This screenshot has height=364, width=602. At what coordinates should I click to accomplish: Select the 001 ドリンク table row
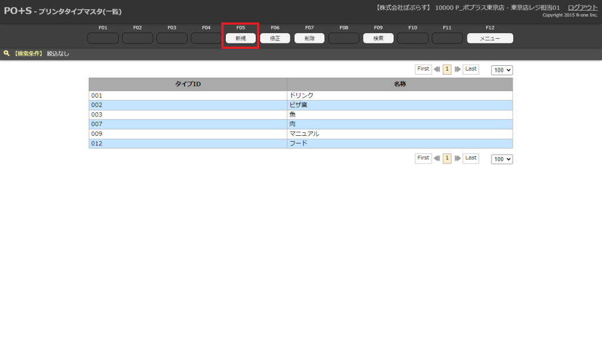pos(300,95)
